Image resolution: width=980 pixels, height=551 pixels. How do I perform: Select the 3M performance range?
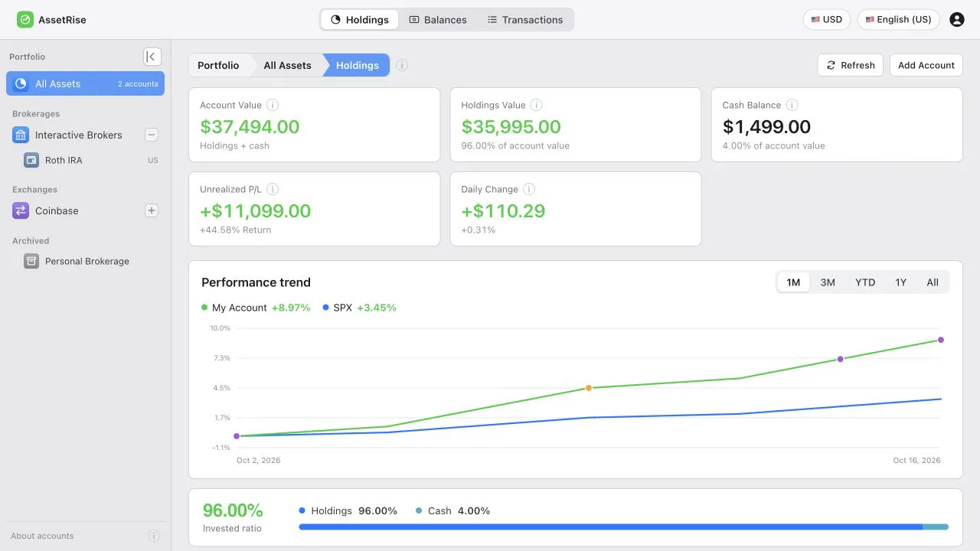coord(828,282)
